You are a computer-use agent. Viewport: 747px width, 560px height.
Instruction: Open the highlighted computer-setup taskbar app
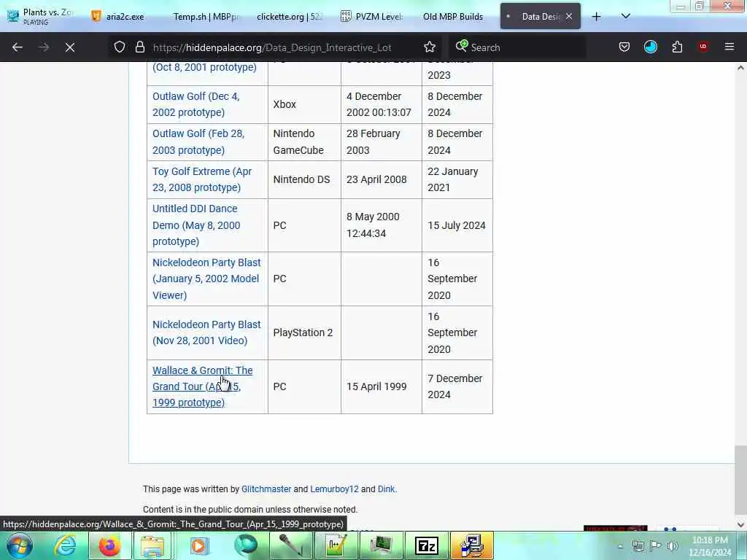point(472,545)
